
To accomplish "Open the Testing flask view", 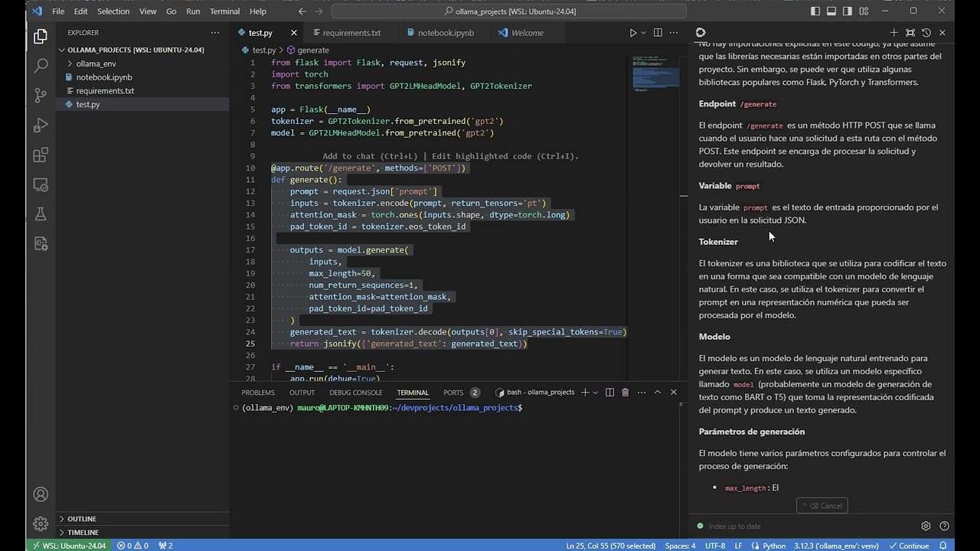I will pyautogui.click(x=41, y=214).
